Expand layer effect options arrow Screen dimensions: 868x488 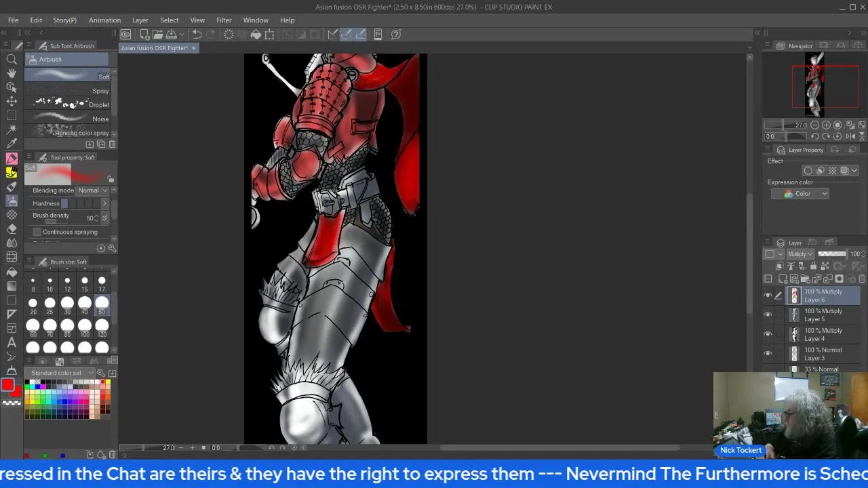click(x=854, y=171)
